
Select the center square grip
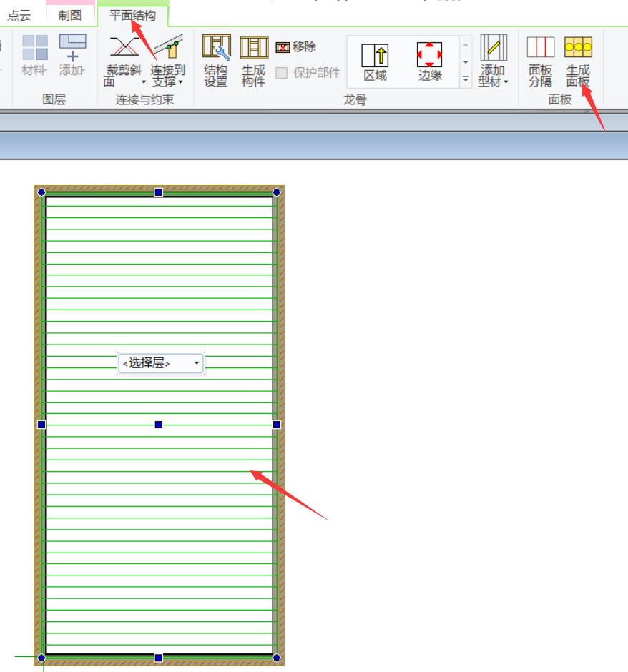[x=159, y=425]
